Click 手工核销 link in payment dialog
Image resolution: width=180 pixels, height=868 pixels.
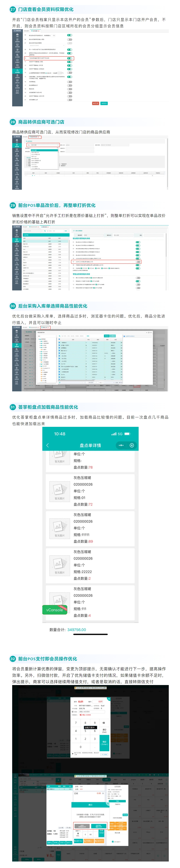(104, 755)
